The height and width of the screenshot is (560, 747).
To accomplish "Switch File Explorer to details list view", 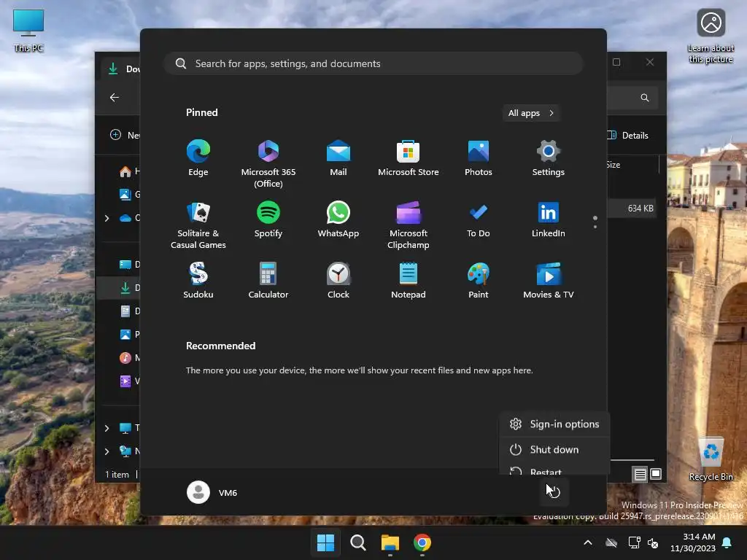I will click(640, 474).
